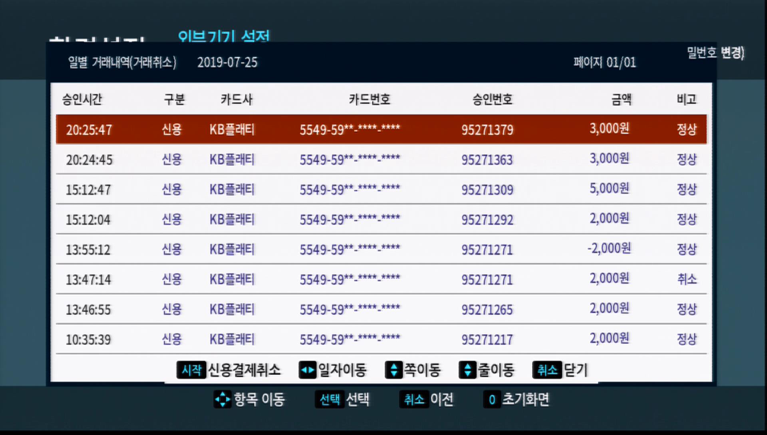Click the 줄이동 label
The width and height of the screenshot is (767, 435).
coord(496,370)
